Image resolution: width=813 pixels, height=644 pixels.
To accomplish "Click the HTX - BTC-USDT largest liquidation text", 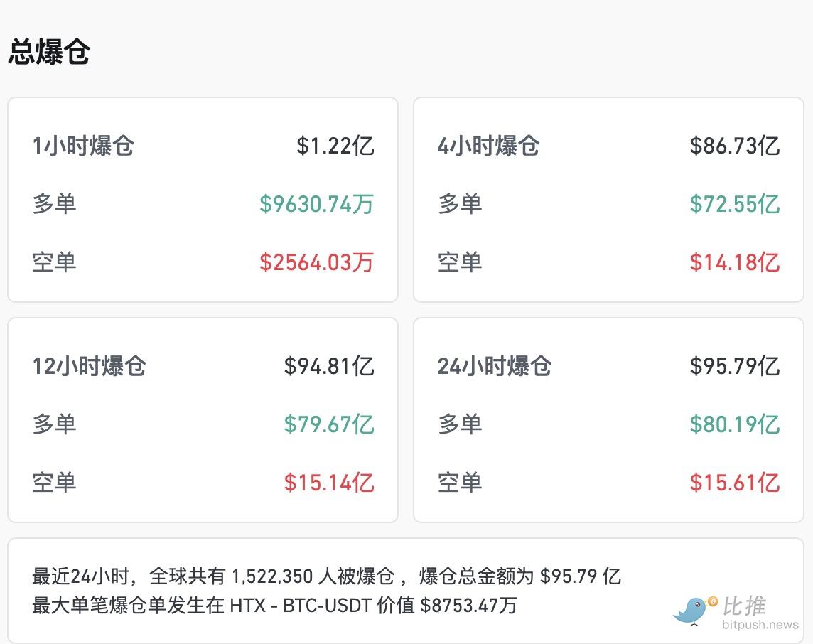I will (x=301, y=606).
